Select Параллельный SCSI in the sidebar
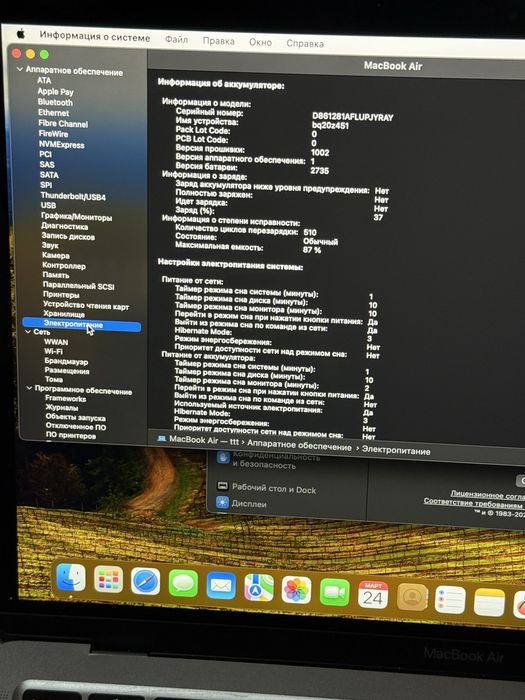Screen dimensions: 525x700 79,286
